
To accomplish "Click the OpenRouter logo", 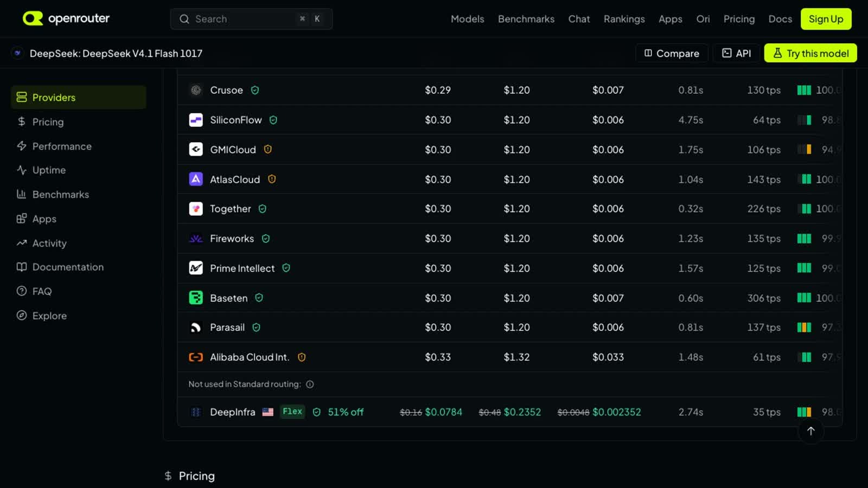I will pyautogui.click(x=66, y=18).
